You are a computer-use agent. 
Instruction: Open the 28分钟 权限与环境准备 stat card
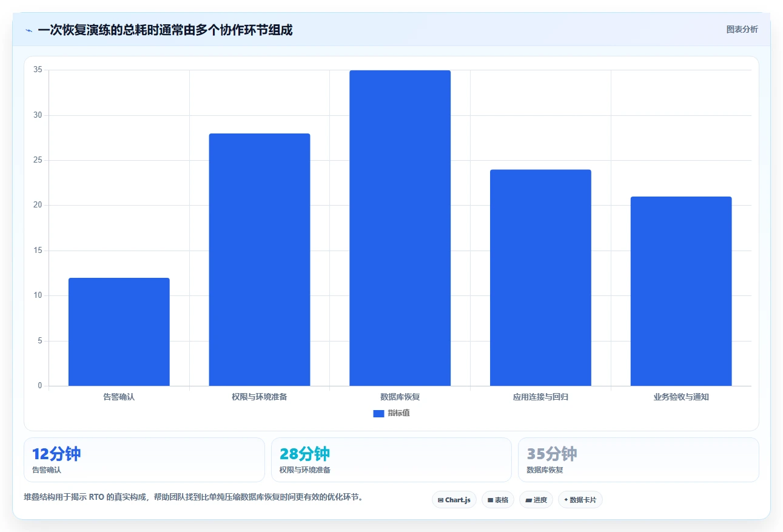click(391, 460)
